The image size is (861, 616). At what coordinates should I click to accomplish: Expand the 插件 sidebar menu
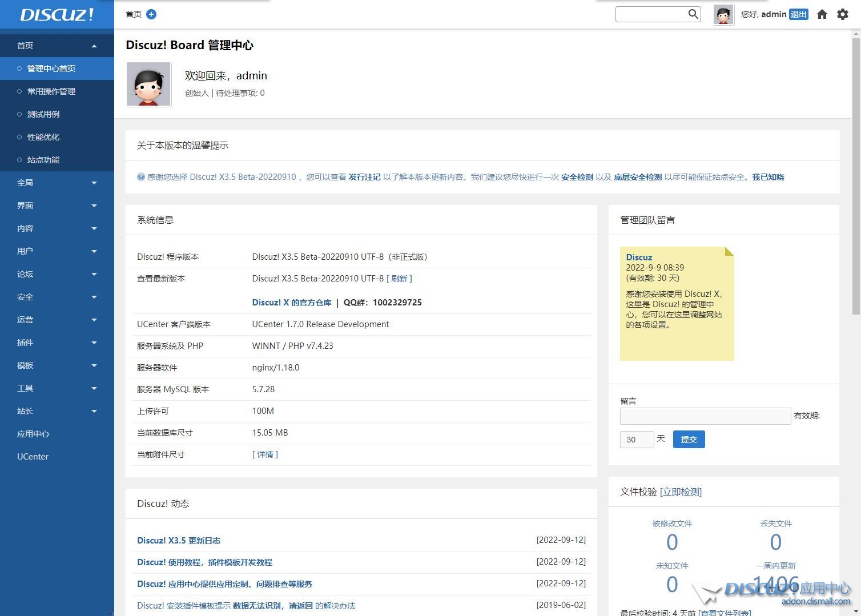(x=57, y=343)
